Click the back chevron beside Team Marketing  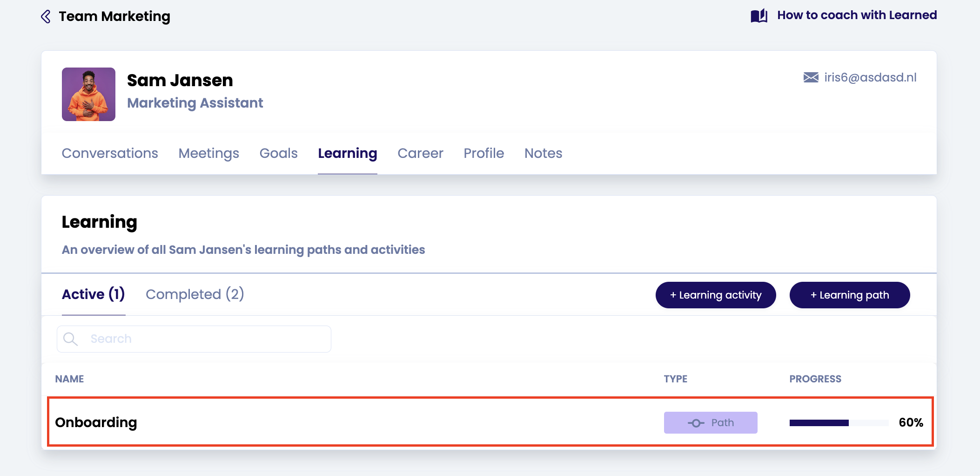(x=46, y=17)
